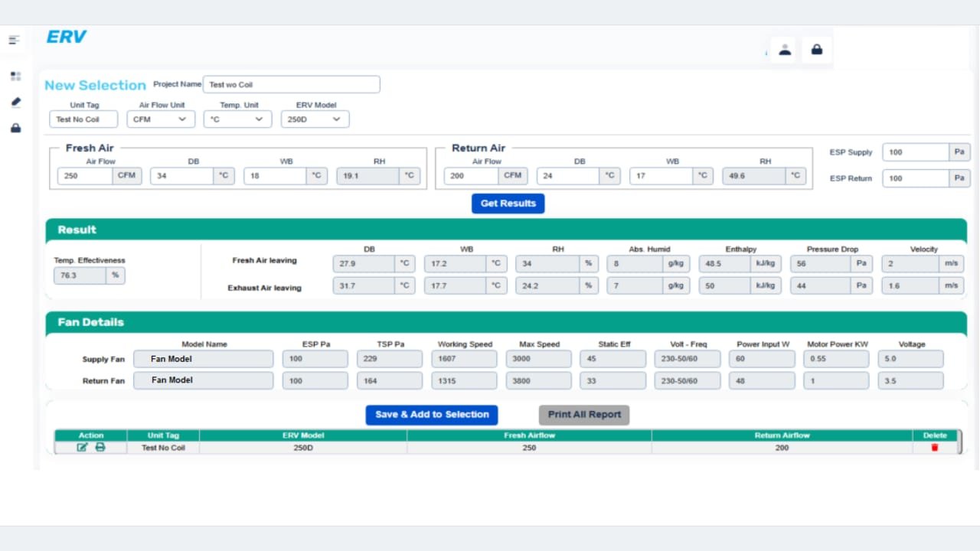Image resolution: width=980 pixels, height=551 pixels.
Task: Click the Fresh Air RH value 19.1
Action: point(368,176)
